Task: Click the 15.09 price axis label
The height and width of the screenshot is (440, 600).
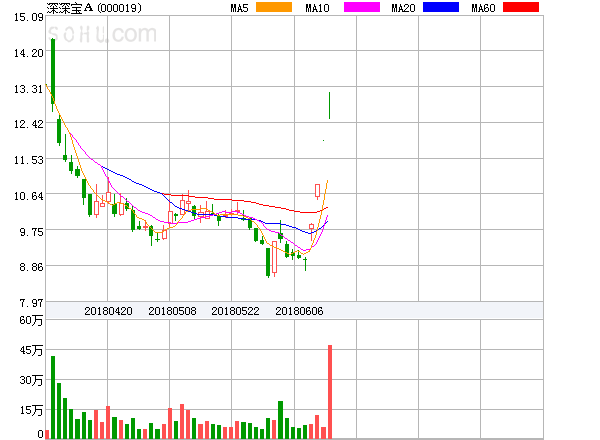Action: click(29, 17)
